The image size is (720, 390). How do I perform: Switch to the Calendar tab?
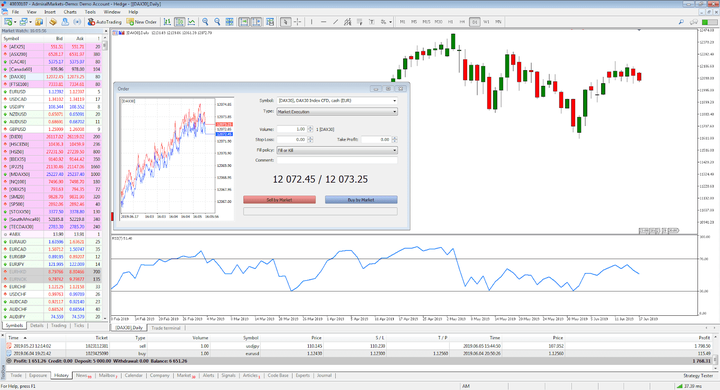coord(134,376)
